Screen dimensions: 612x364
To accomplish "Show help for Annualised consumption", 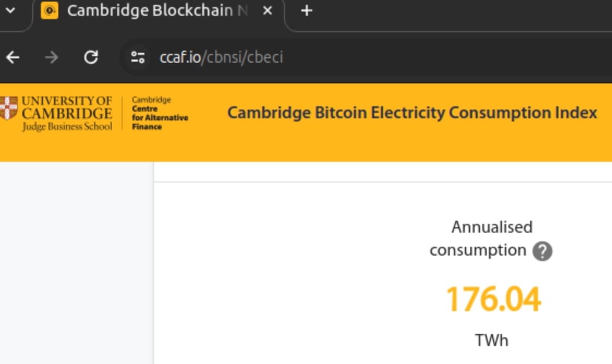I will click(543, 251).
